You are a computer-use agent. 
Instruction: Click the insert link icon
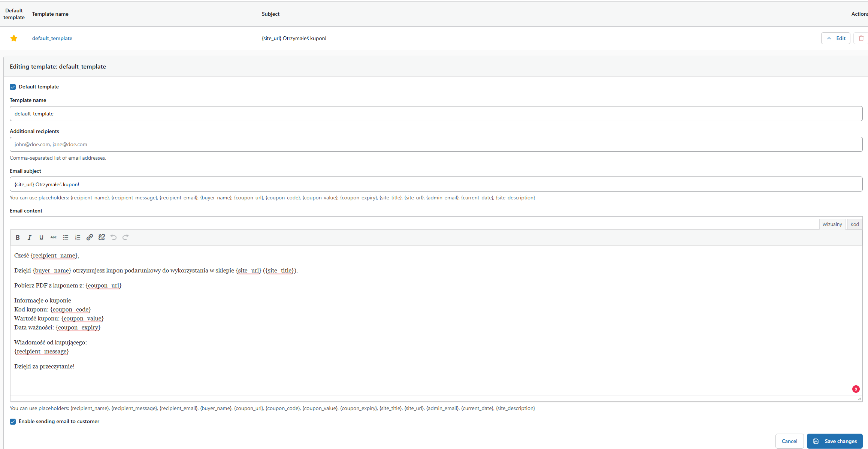90,237
